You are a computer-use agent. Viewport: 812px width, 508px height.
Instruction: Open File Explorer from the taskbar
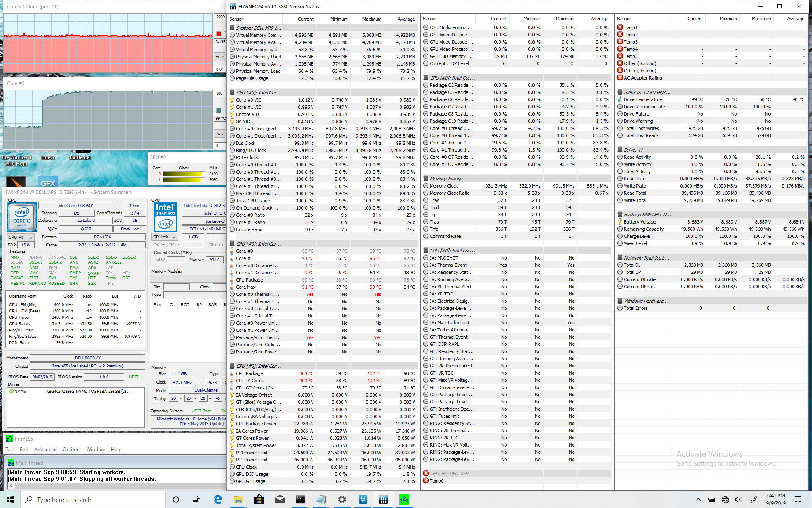coord(239,500)
